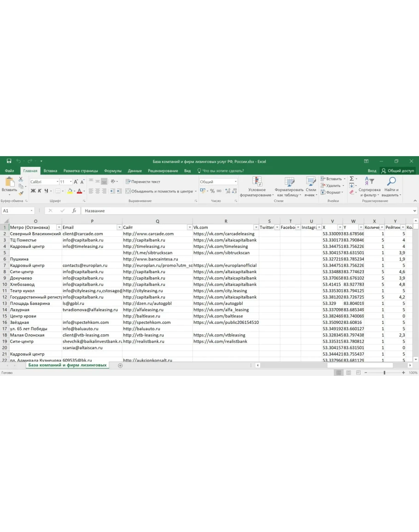Open Форматировать как таблицу gallery

289,187
